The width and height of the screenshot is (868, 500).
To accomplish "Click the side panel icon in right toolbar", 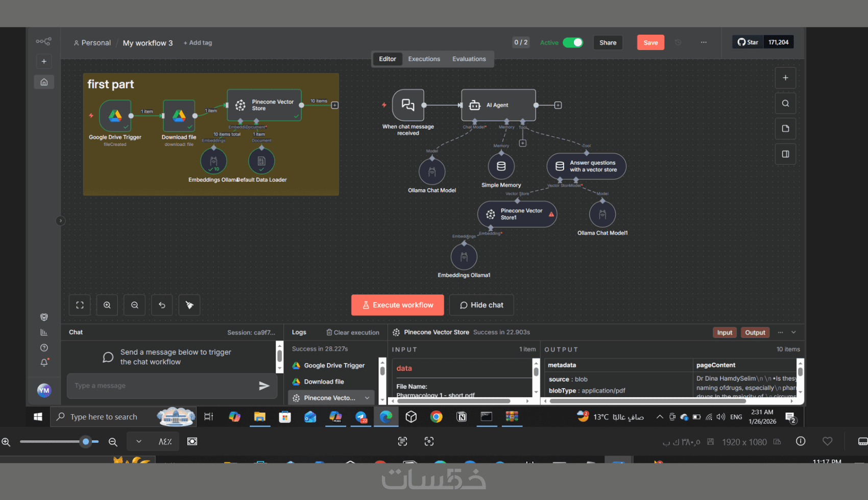I will 785,154.
